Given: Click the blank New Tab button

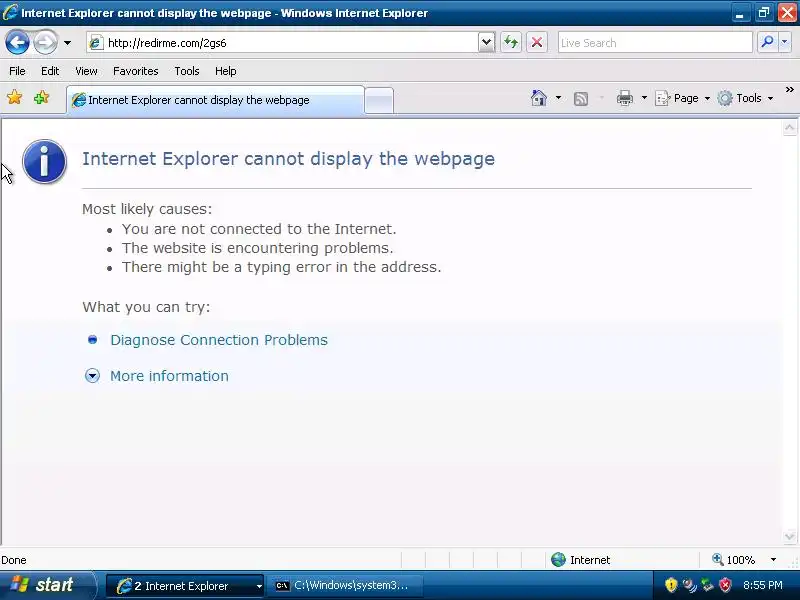Looking at the screenshot, I should click(380, 100).
